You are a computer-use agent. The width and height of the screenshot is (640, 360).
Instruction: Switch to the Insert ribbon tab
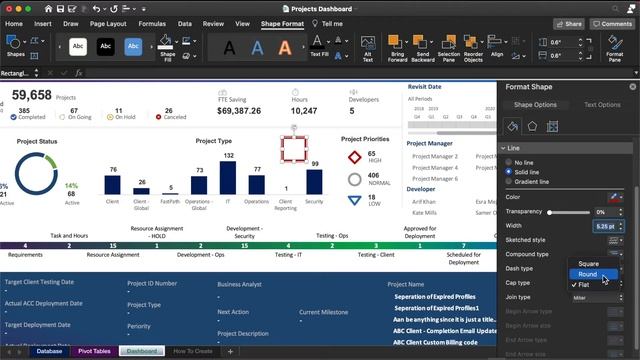pyautogui.click(x=43, y=24)
